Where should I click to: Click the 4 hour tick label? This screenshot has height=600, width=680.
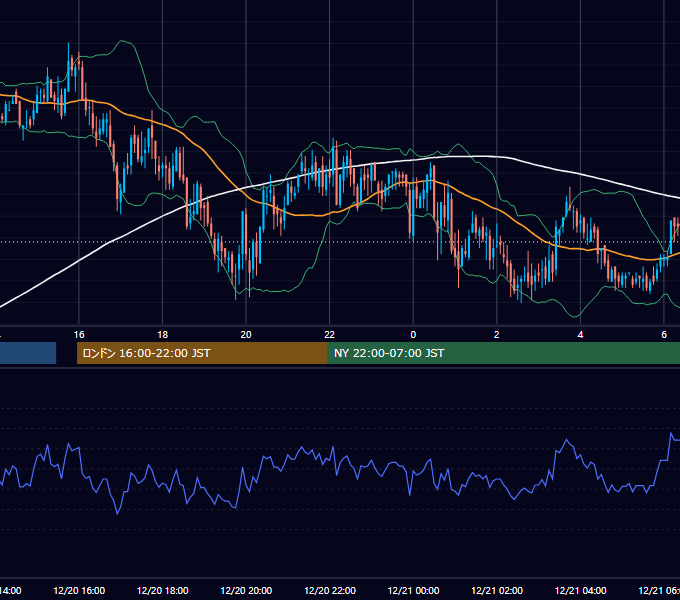click(x=580, y=335)
